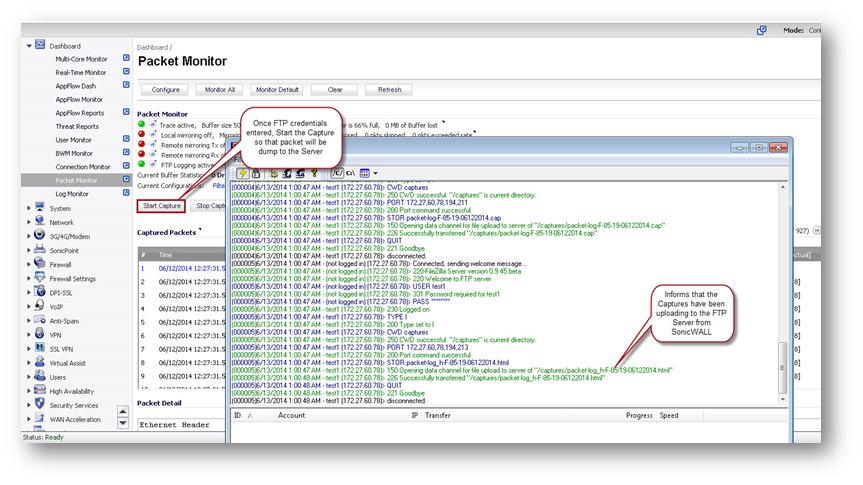Click the padlock lock-server icon in FileZilla toolbar
The image size is (863, 485).
click(x=256, y=173)
